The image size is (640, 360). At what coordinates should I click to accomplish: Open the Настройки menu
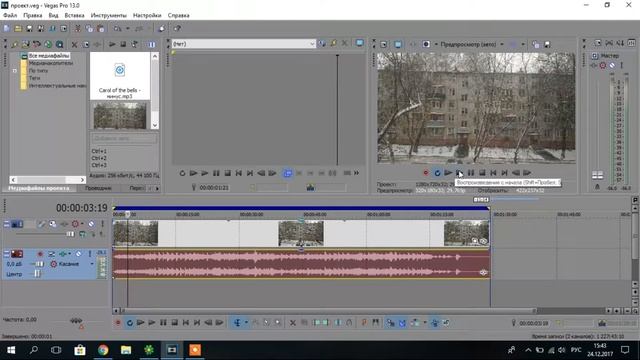(147, 15)
